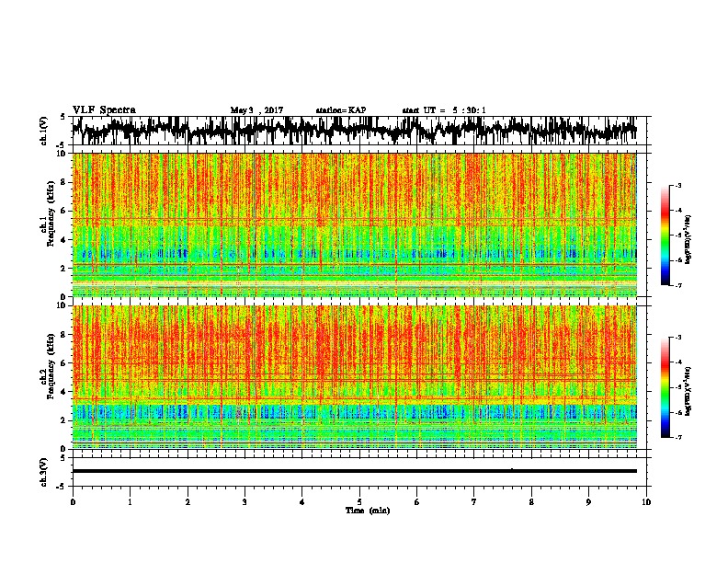This screenshot has width=728, height=563.
Task: Click the "-5" tick on ch.1(V) axis
Action: pos(62,145)
